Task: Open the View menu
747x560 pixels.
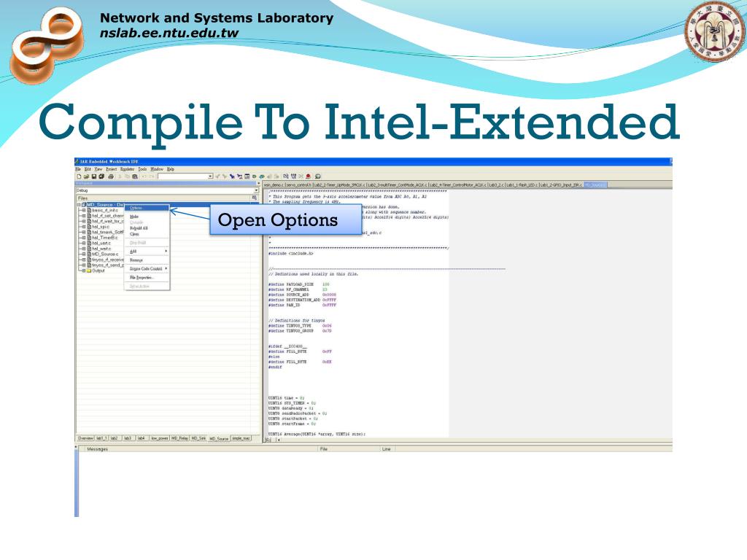Action: coord(98,169)
